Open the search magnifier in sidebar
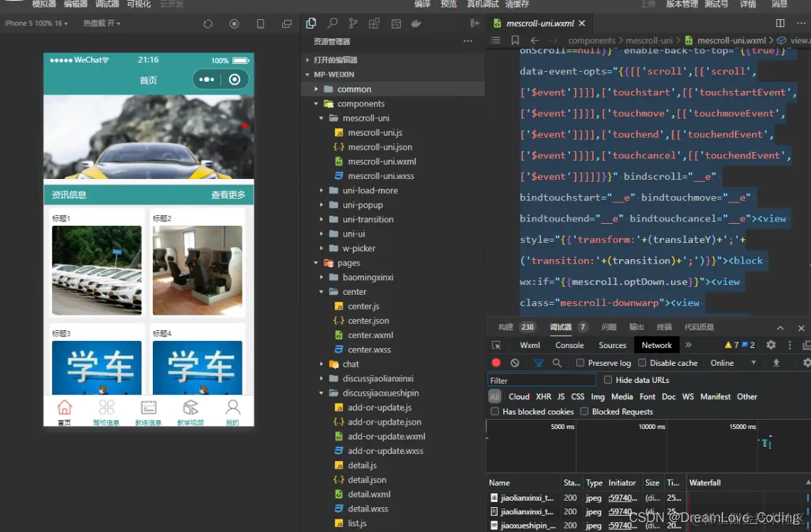The height and width of the screenshot is (532, 811). pyautogui.click(x=333, y=23)
